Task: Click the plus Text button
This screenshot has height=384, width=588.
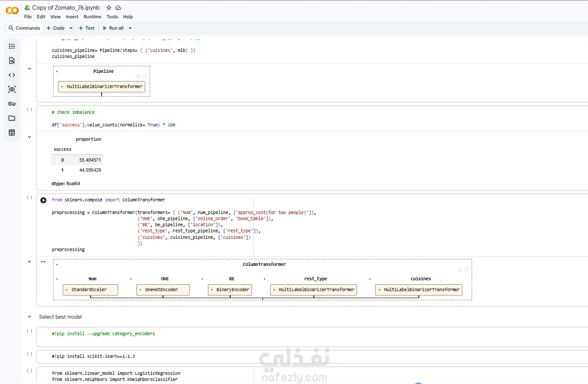Action: [86, 28]
